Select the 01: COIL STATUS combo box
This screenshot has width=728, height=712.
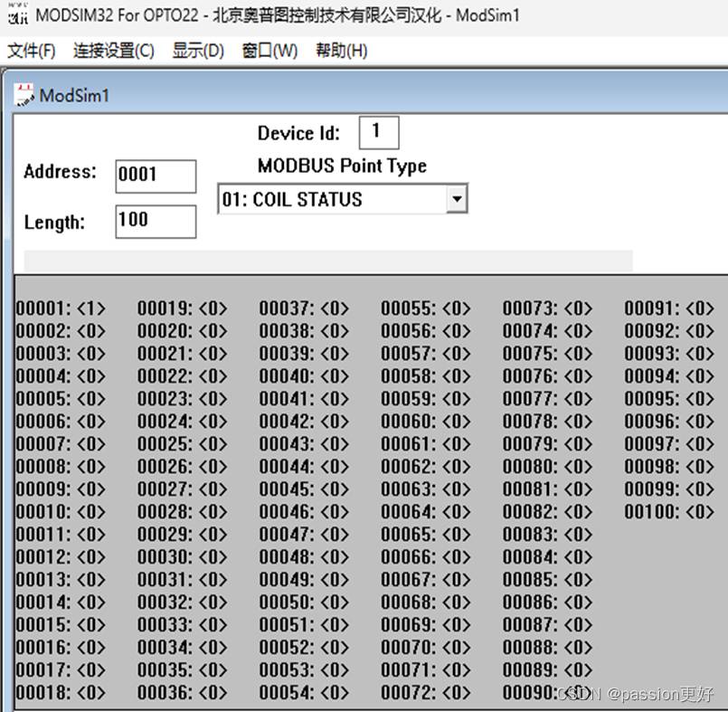(343, 199)
